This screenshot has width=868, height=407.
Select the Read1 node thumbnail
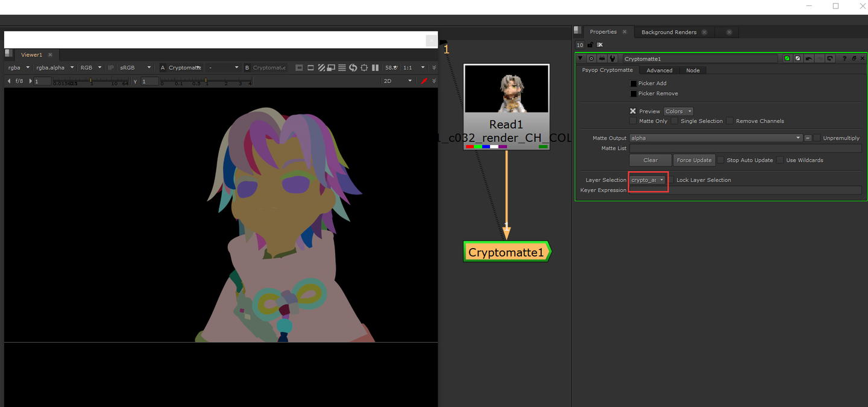506,89
